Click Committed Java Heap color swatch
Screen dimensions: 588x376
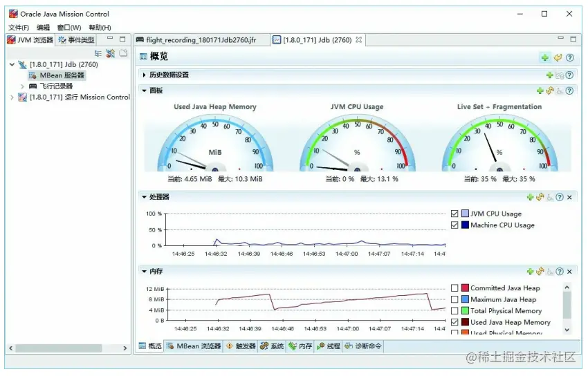point(465,288)
